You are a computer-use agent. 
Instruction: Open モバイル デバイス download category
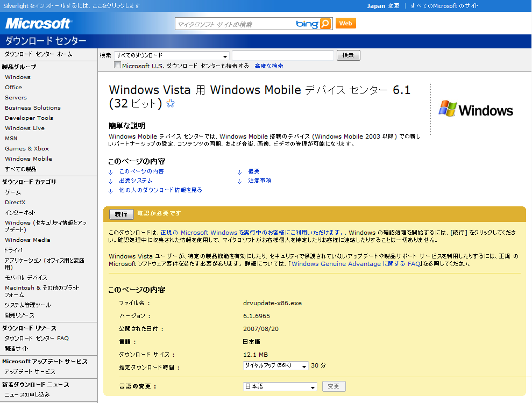click(x=26, y=278)
